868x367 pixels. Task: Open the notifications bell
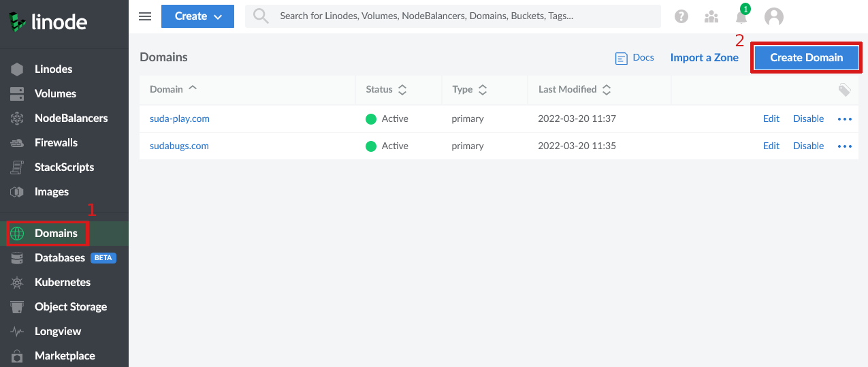tap(741, 16)
